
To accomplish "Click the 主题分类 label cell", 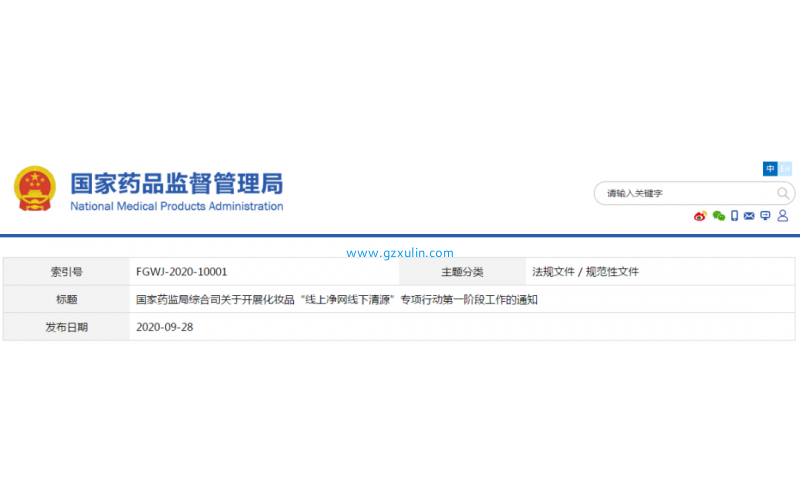I will 462,272.
